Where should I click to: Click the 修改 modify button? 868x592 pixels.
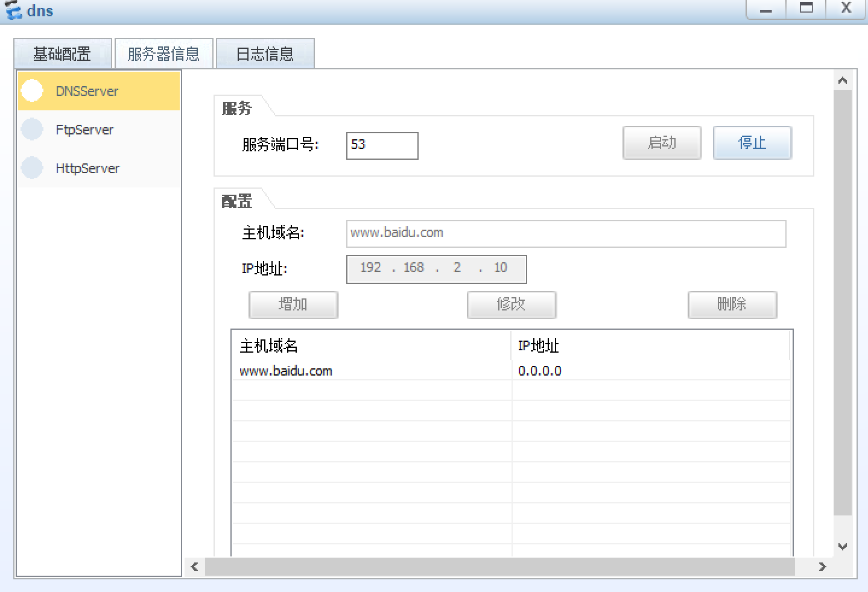point(512,304)
